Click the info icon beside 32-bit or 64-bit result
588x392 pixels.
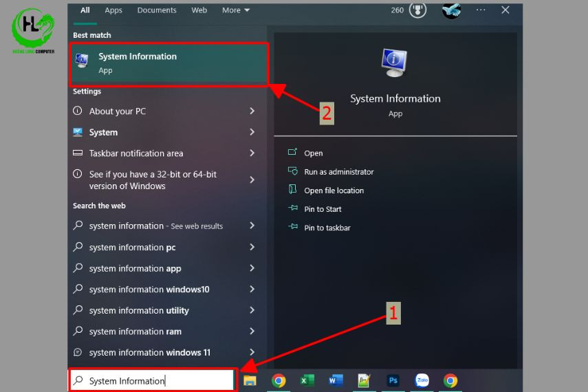[x=78, y=174]
